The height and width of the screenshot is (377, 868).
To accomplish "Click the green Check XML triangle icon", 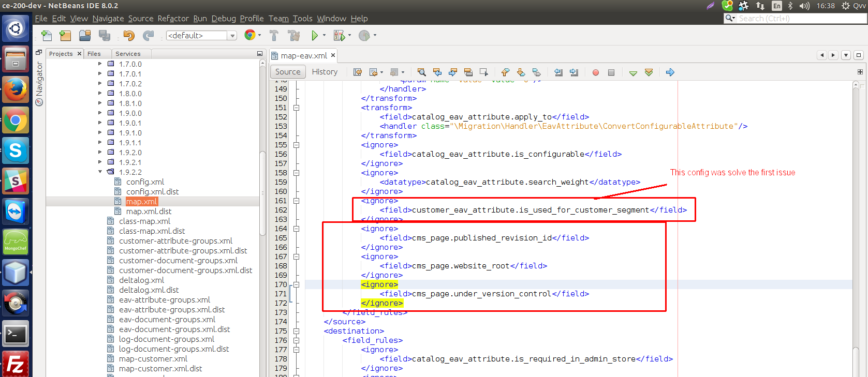I will [x=633, y=73].
